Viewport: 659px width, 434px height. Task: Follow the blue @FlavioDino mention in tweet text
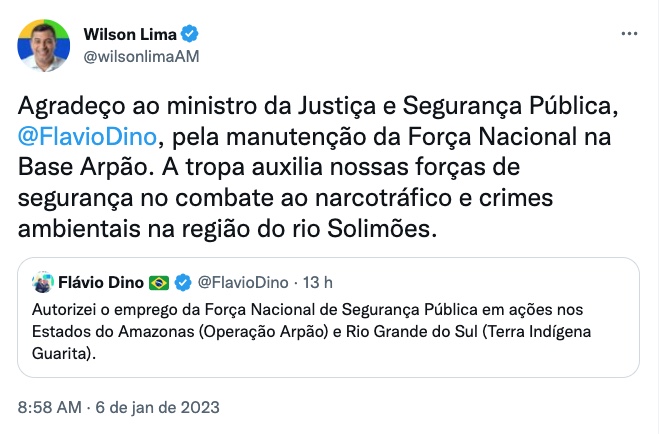tap(80, 135)
